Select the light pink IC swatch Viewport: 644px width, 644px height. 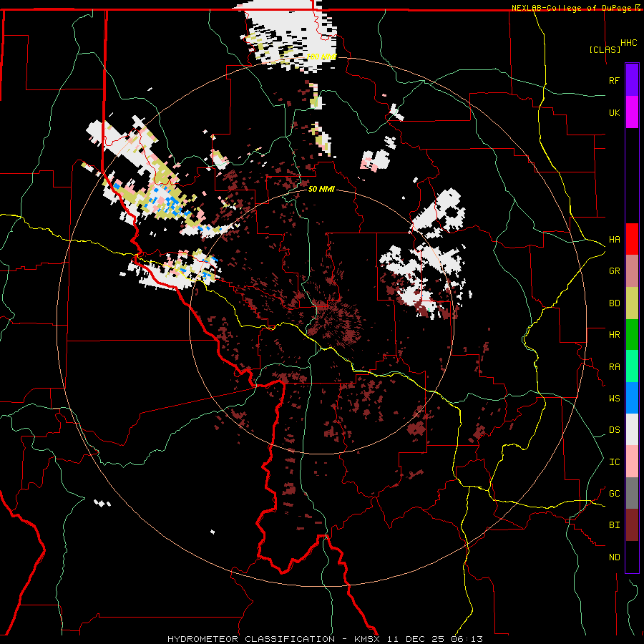click(632, 462)
